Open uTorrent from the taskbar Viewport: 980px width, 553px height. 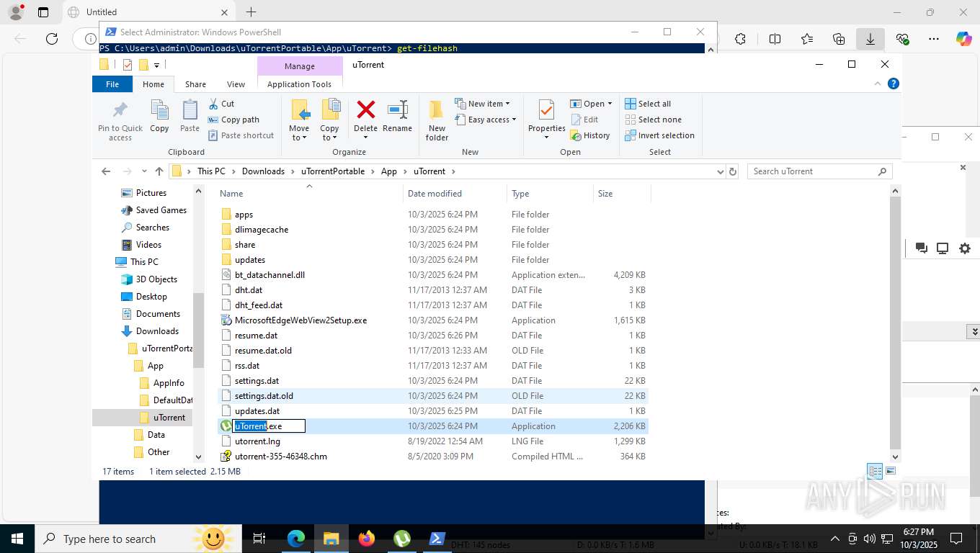click(x=402, y=539)
